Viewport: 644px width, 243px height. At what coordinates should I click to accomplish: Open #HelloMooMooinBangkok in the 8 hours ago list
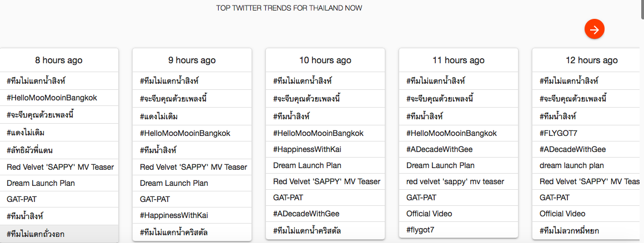(x=52, y=98)
